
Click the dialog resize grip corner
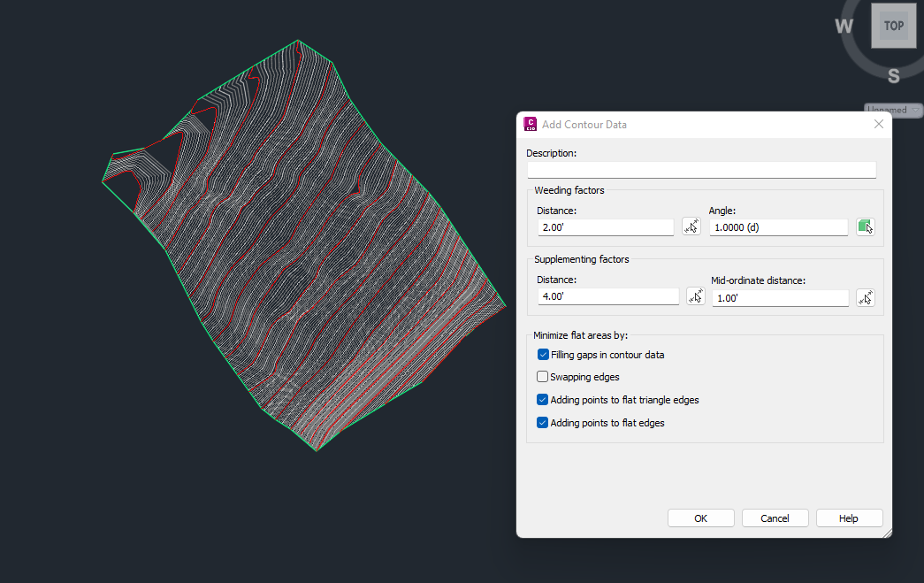887,533
